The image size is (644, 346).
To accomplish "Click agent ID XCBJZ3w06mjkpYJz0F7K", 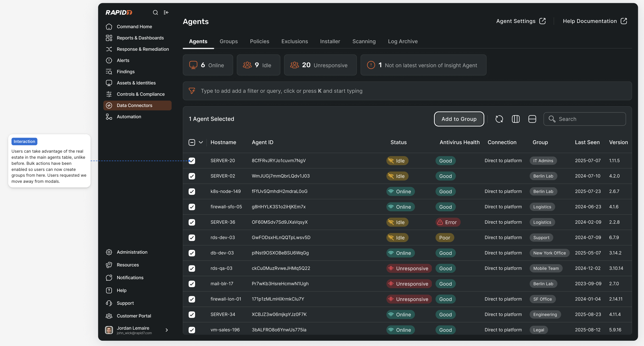I will pyautogui.click(x=279, y=315).
